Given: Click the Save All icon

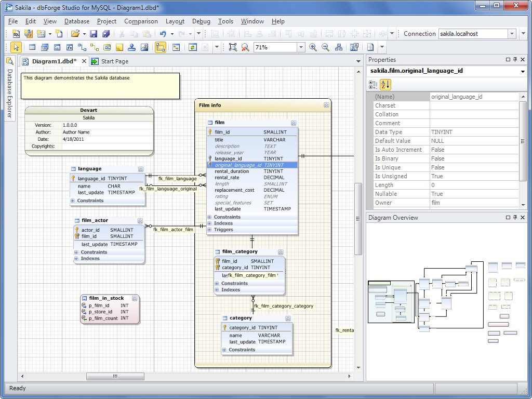Looking at the screenshot, I should pyautogui.click(x=106, y=34).
